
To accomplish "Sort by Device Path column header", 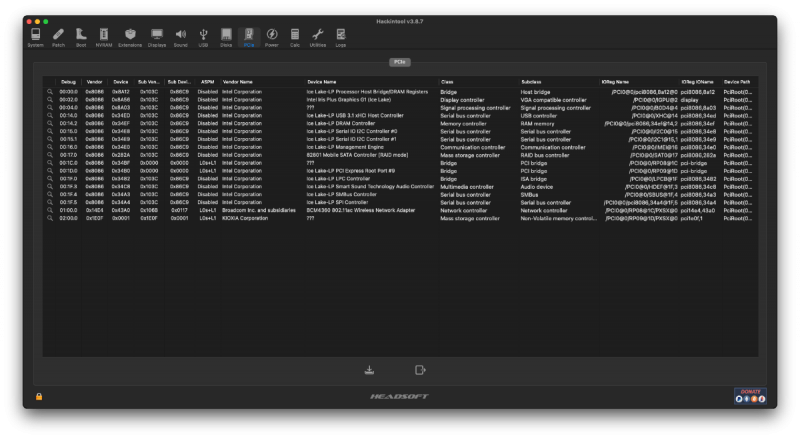I will click(x=739, y=82).
